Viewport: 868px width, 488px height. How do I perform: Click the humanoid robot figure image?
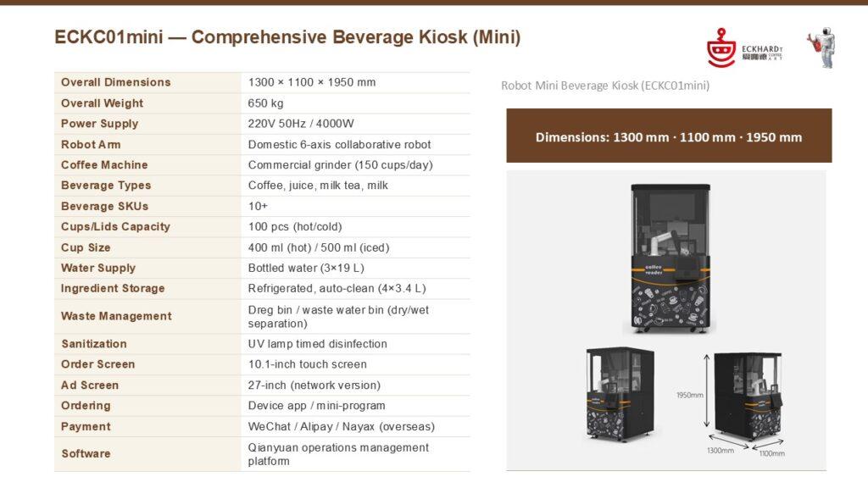click(822, 47)
